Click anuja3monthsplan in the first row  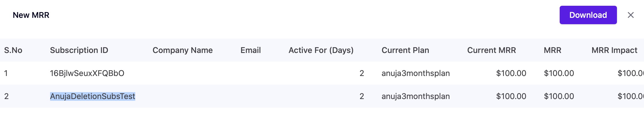point(416,73)
